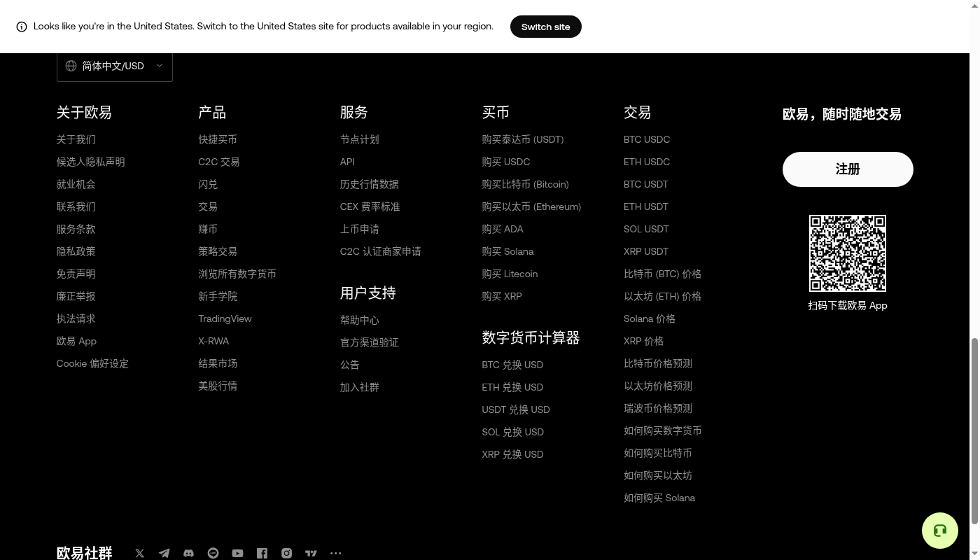
Task: Open the 帮助中心 support link
Action: [360, 320]
